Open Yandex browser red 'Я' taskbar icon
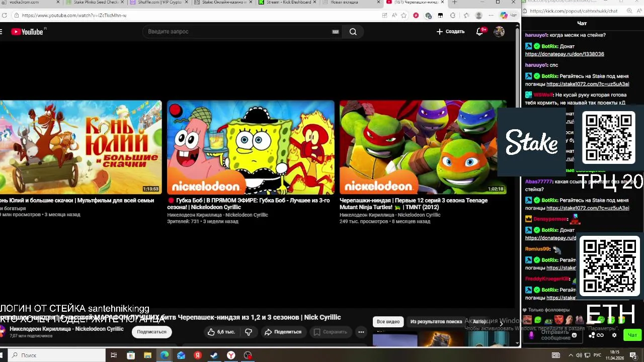The height and width of the screenshot is (362, 644). [x=198, y=355]
